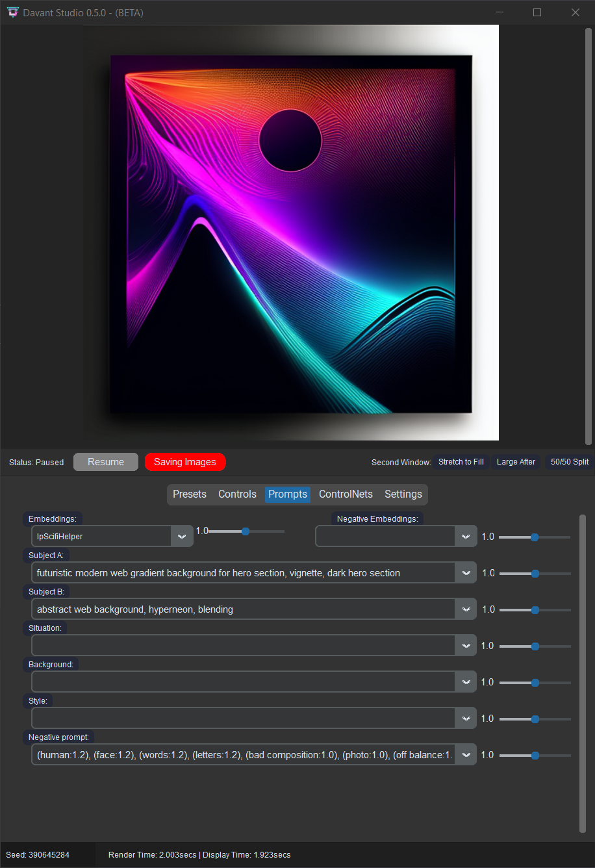Click the Saving Images button
Viewport: 595px width, 868px height.
(x=185, y=462)
